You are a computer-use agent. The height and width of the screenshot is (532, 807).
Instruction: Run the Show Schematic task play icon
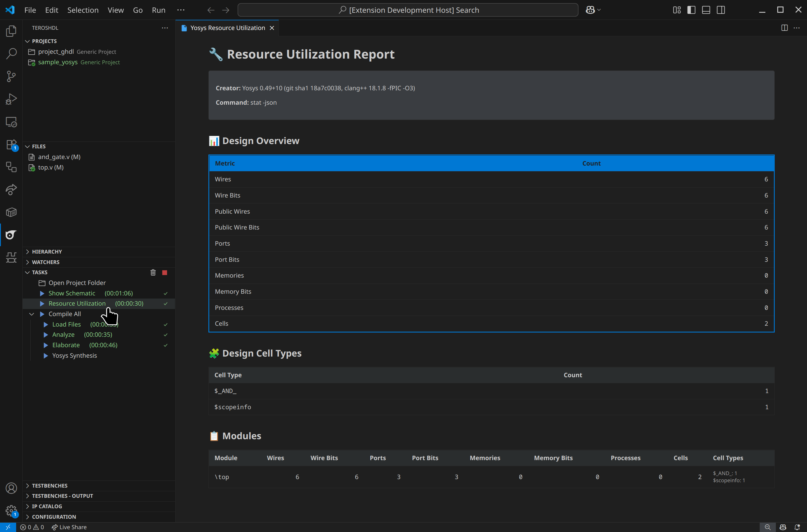[x=42, y=293]
